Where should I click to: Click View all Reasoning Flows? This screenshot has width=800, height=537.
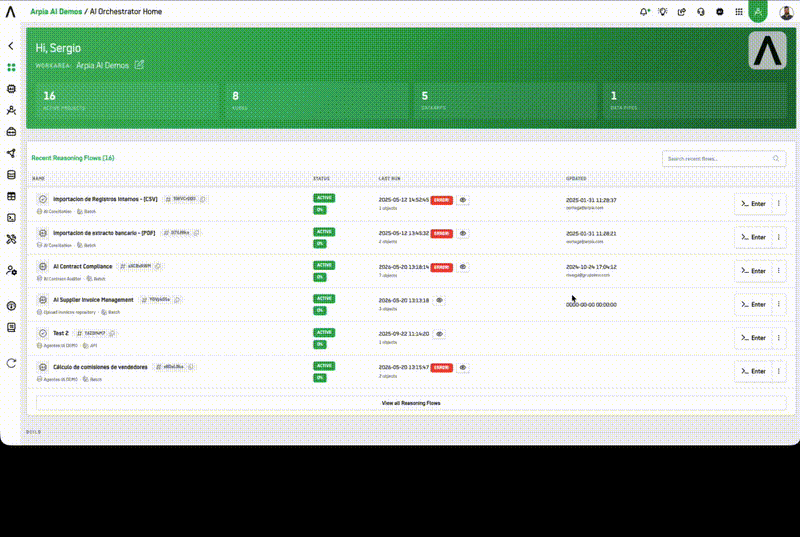411,403
